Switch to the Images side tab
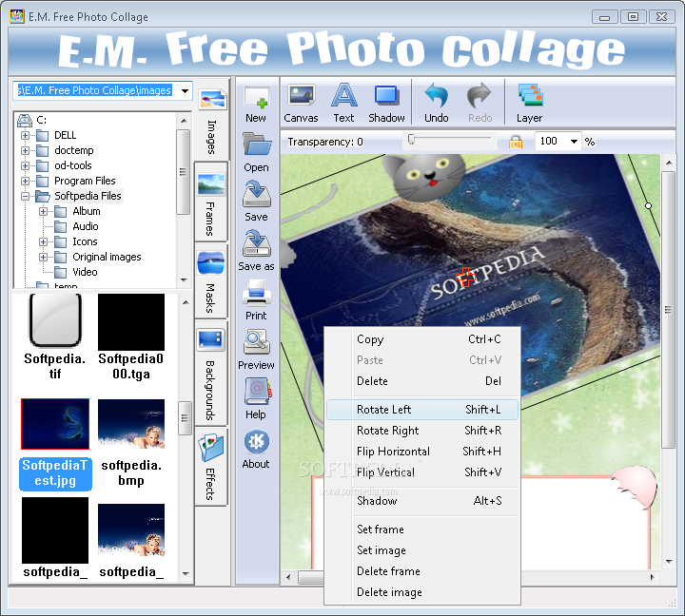 click(x=211, y=119)
